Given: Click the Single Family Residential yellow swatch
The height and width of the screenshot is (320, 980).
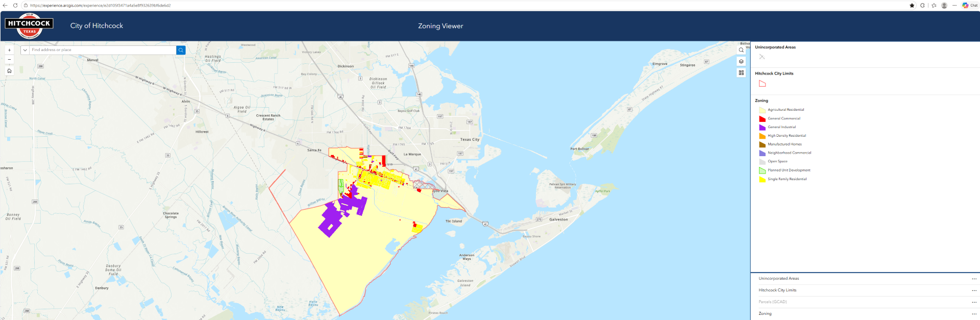Looking at the screenshot, I should (762, 179).
